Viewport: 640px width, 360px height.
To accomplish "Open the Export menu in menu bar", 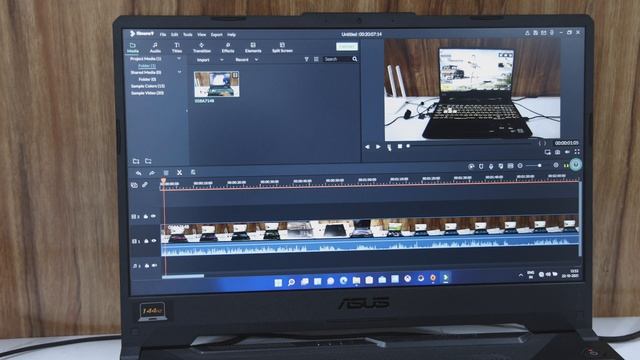I will click(217, 35).
